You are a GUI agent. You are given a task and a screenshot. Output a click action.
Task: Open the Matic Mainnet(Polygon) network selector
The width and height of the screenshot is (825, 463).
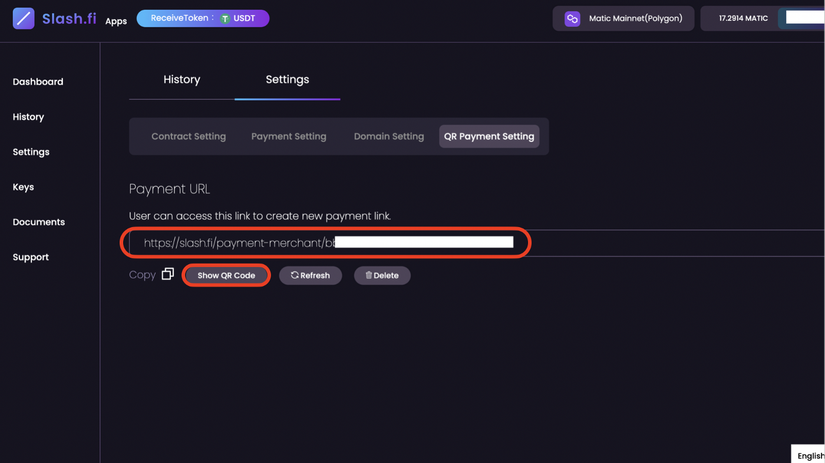click(x=623, y=18)
